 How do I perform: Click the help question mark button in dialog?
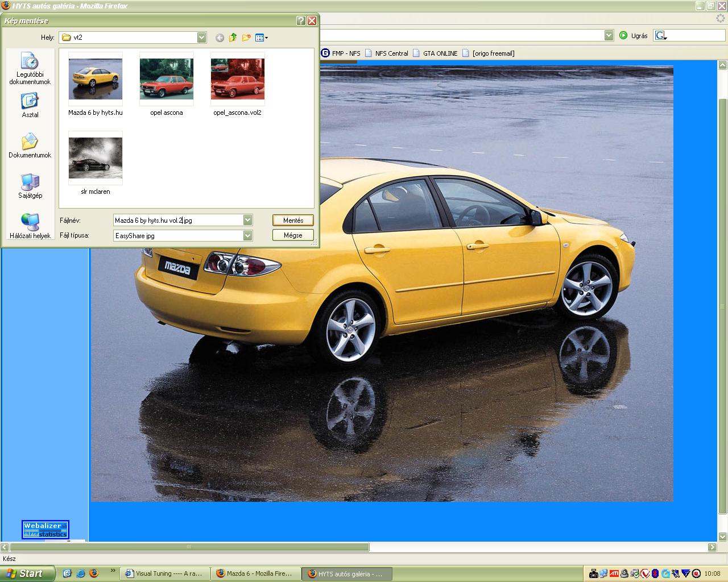pos(301,20)
